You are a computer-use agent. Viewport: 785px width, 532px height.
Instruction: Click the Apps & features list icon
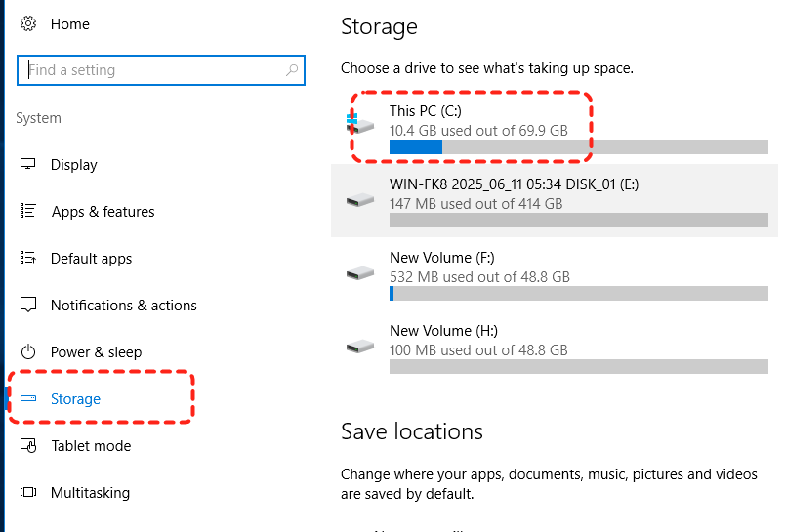[x=28, y=212]
